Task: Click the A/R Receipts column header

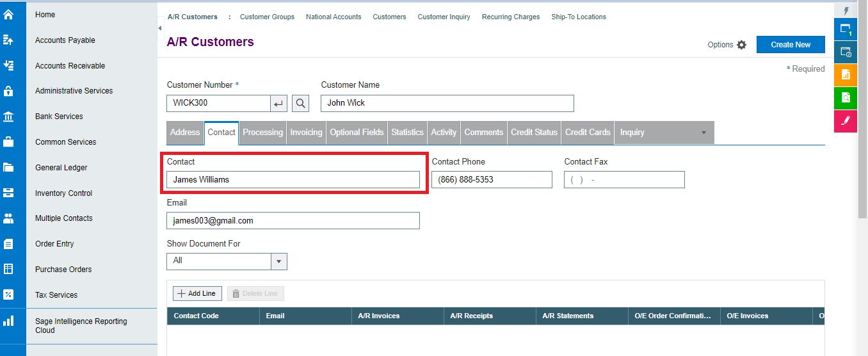Action: [x=490, y=316]
